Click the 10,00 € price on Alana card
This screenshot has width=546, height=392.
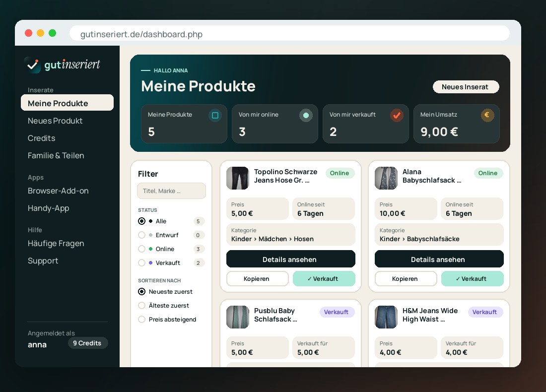[x=393, y=213]
